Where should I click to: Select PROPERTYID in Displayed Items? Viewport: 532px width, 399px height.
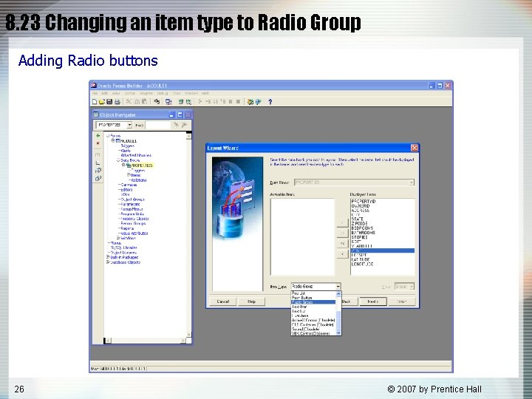[x=364, y=202]
